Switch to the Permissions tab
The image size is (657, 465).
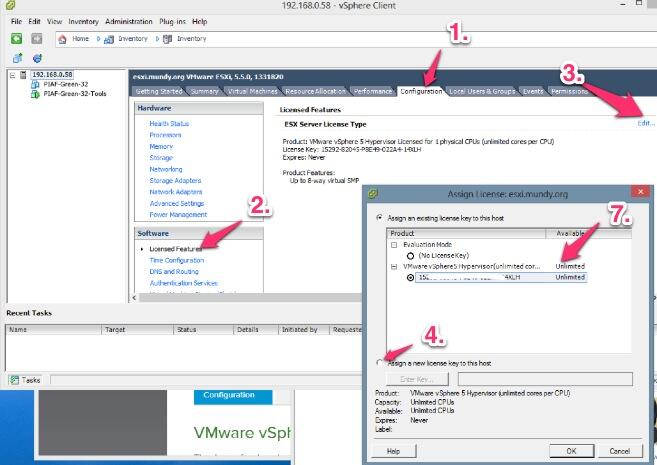coord(569,91)
